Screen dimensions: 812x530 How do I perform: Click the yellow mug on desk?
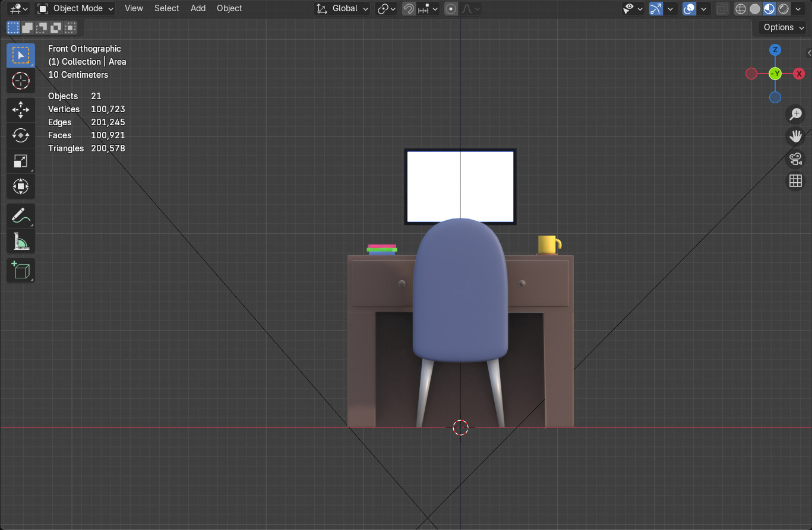(549, 245)
